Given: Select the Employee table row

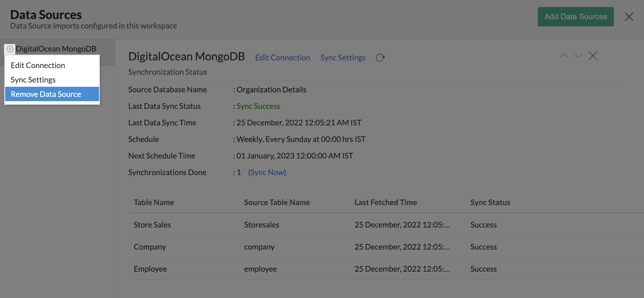Looking at the screenshot, I should click(150, 269).
